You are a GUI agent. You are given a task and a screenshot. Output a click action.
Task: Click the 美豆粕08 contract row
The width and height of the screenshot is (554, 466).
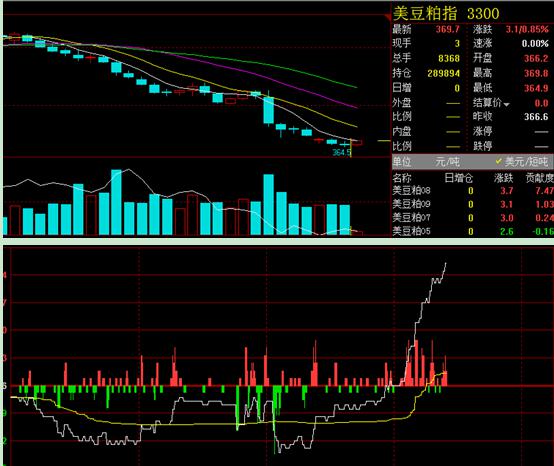(473, 191)
